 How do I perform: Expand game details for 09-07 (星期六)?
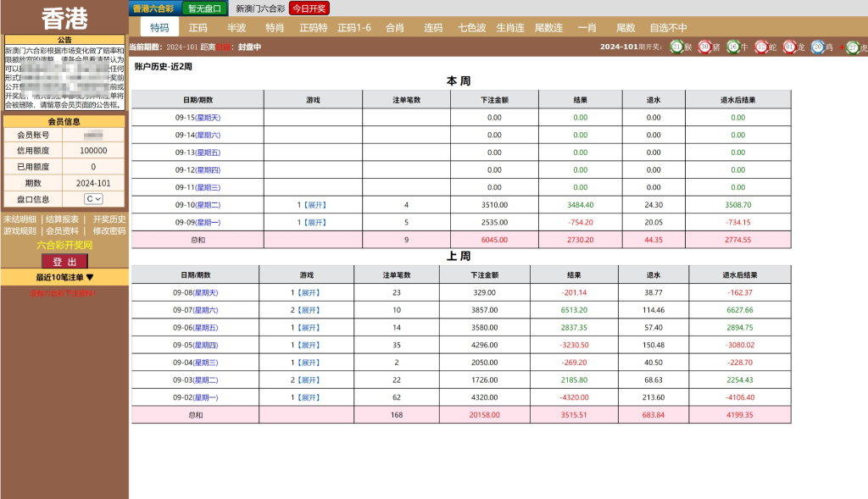[310, 310]
